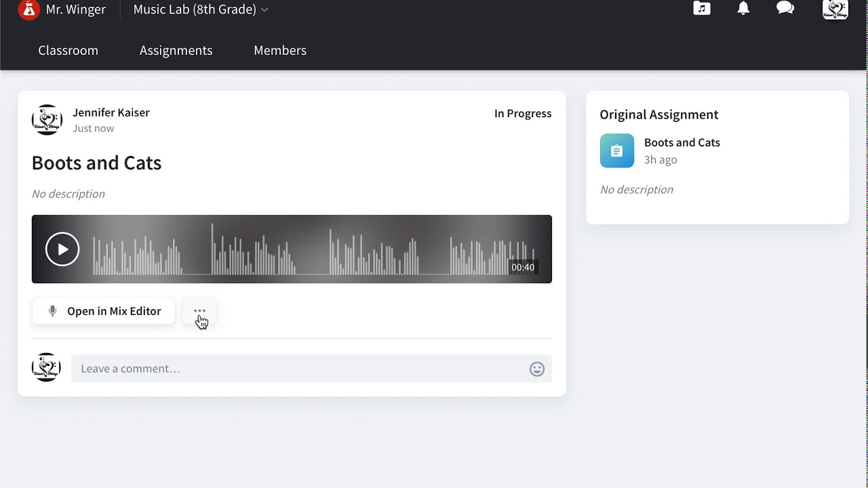The width and height of the screenshot is (868, 488).
Task: Click Open in Mix Editor button
Action: point(103,311)
